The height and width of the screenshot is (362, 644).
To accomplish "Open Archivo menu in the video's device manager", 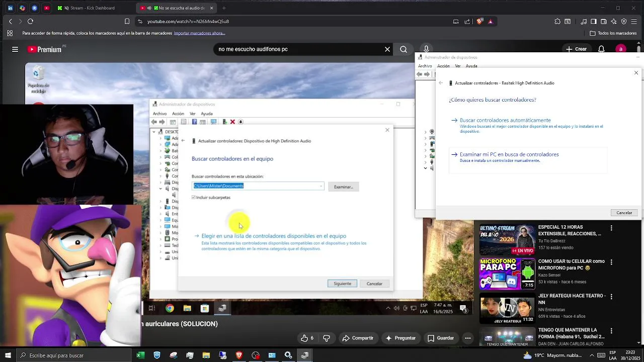I will click(159, 114).
